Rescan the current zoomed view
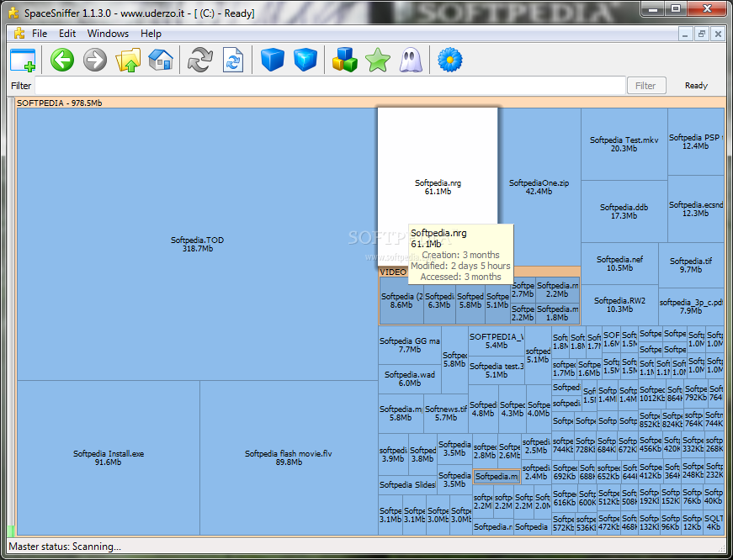The width and height of the screenshot is (733, 560). point(233,60)
